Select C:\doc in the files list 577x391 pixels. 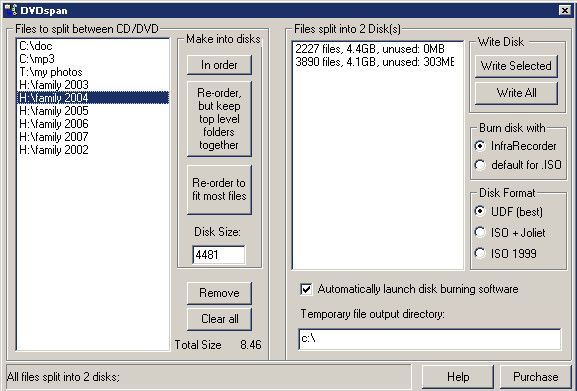tap(92, 46)
